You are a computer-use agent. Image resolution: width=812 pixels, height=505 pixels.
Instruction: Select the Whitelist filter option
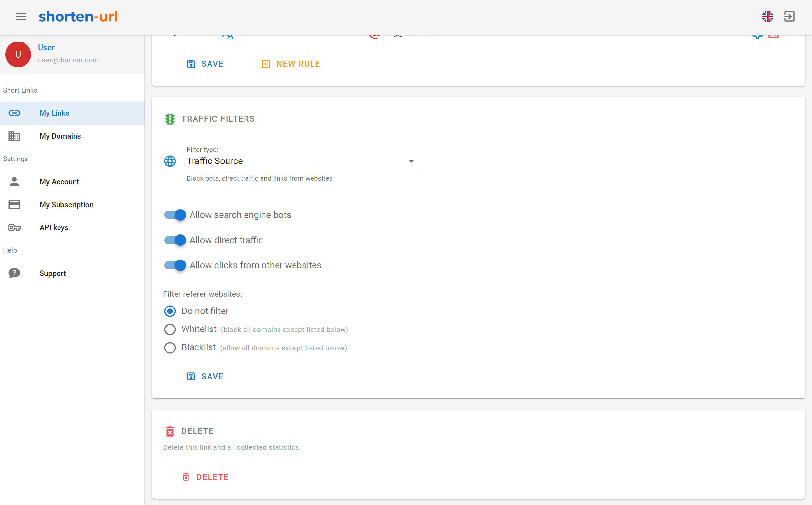point(170,329)
